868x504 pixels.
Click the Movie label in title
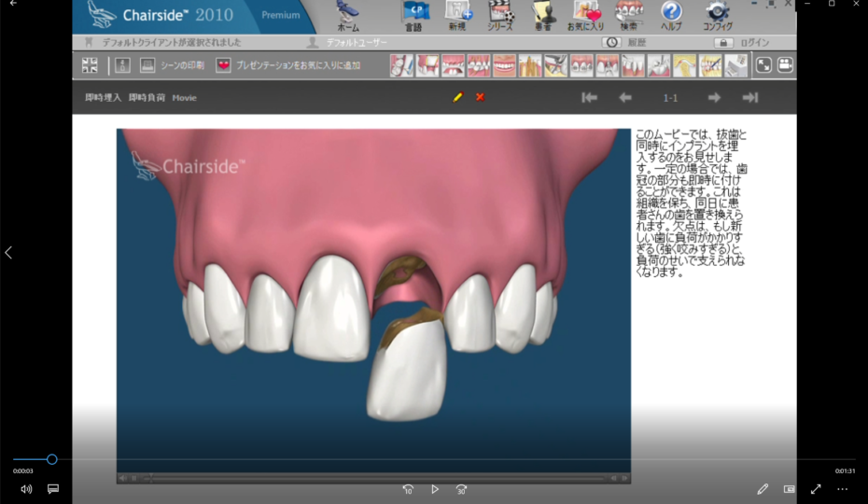(x=185, y=97)
